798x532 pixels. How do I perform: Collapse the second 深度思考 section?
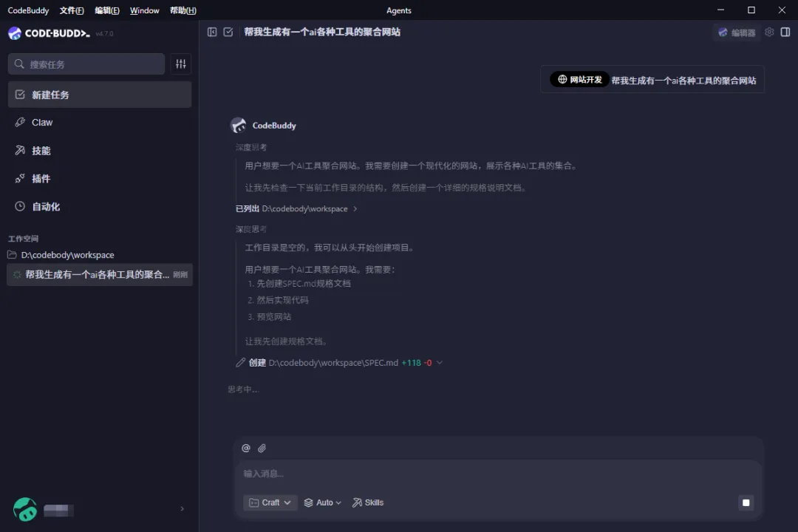click(x=251, y=229)
